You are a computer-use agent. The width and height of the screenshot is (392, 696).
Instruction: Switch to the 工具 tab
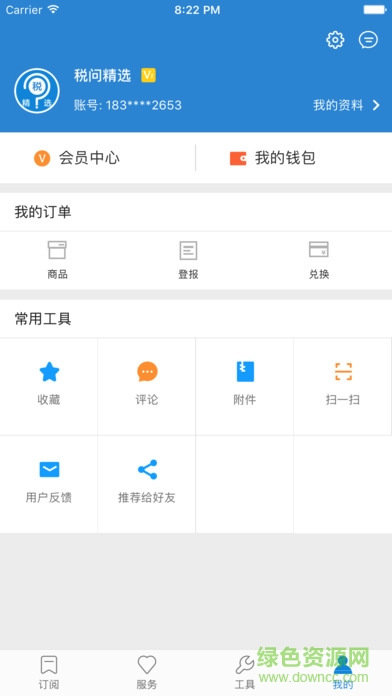[x=245, y=672]
